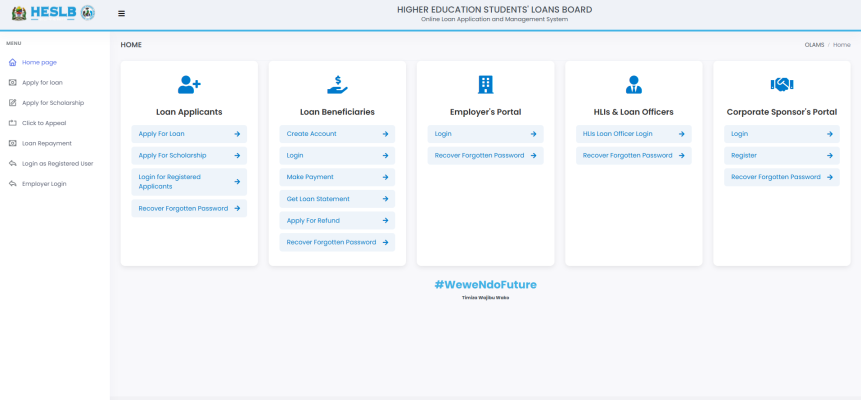The height and width of the screenshot is (400, 861).
Task: Click the arrow on Apply For Refund
Action: tap(385, 221)
